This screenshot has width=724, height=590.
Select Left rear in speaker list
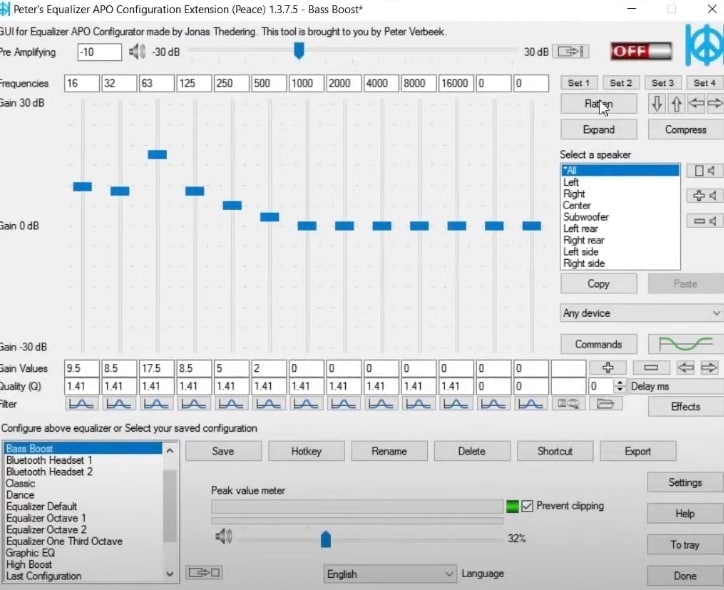point(580,229)
